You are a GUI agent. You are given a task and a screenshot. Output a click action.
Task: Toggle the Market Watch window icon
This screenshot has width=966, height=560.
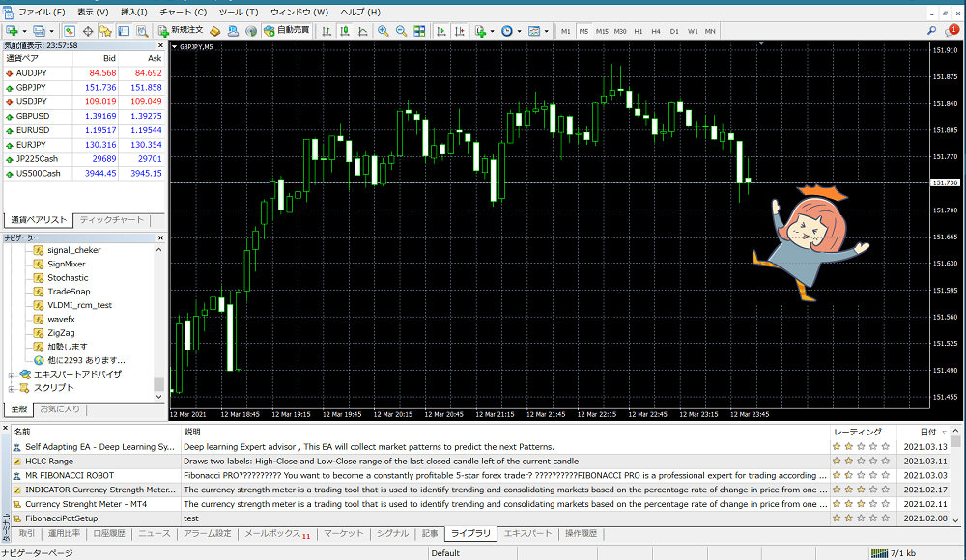click(70, 31)
